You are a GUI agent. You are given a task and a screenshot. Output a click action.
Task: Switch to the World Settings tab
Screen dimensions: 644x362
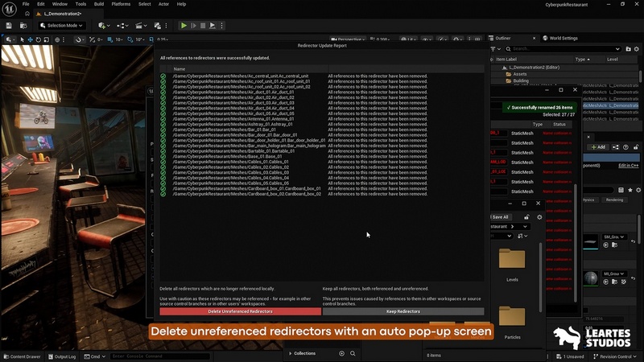[x=563, y=38]
